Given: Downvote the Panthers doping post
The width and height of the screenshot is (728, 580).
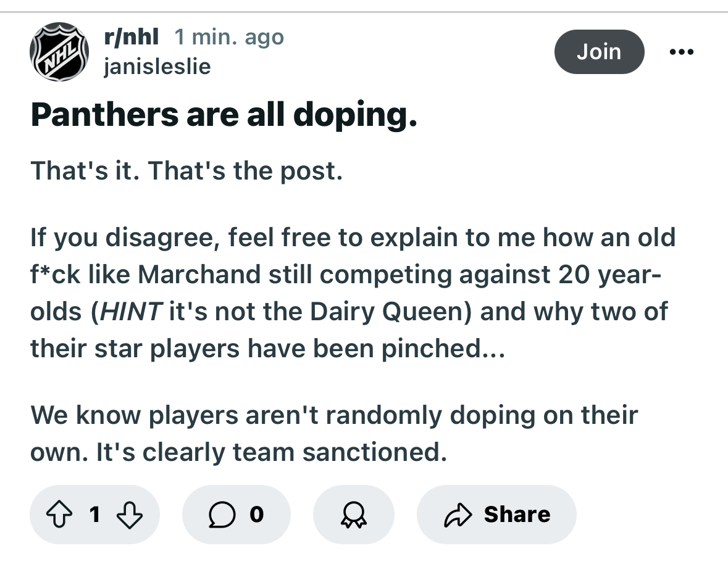Looking at the screenshot, I should coord(130,515).
